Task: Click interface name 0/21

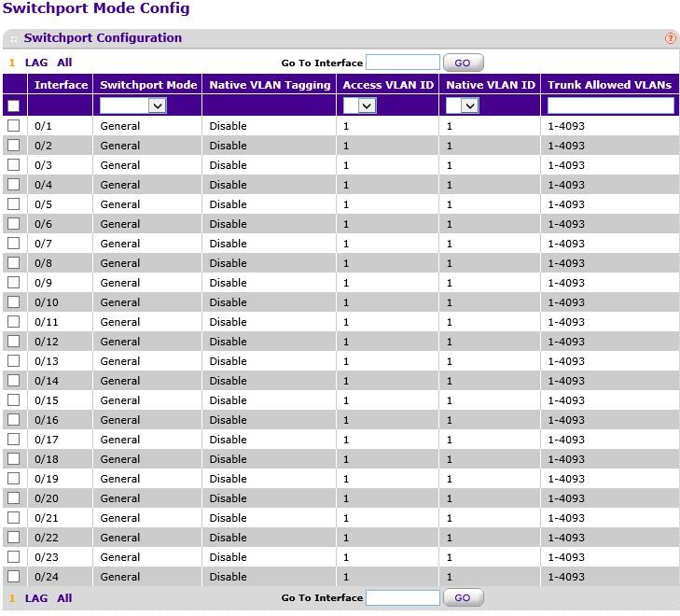Action: pyautogui.click(x=47, y=518)
